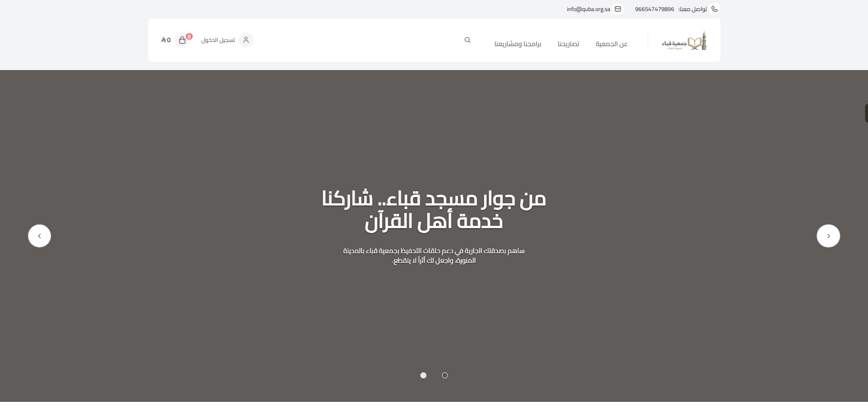Open برامجنا ومشاريعنا menu item
The width and height of the screenshot is (868, 412).
[x=518, y=44]
